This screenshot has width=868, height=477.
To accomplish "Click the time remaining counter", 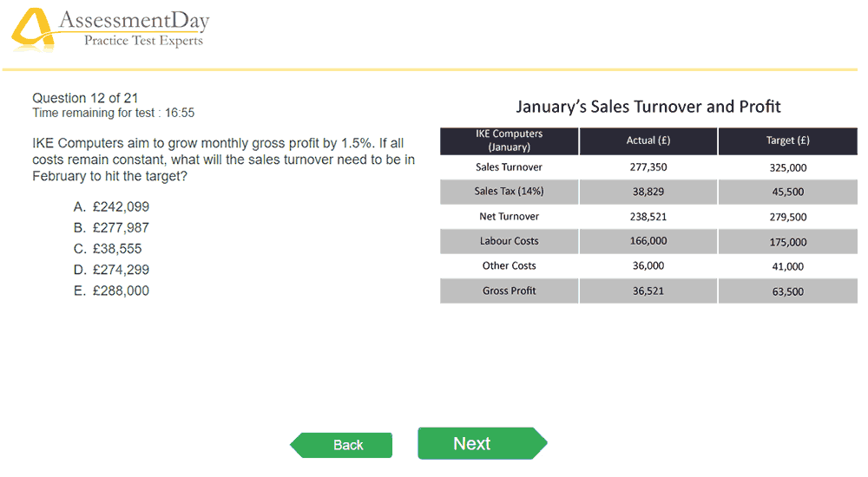I will (114, 113).
